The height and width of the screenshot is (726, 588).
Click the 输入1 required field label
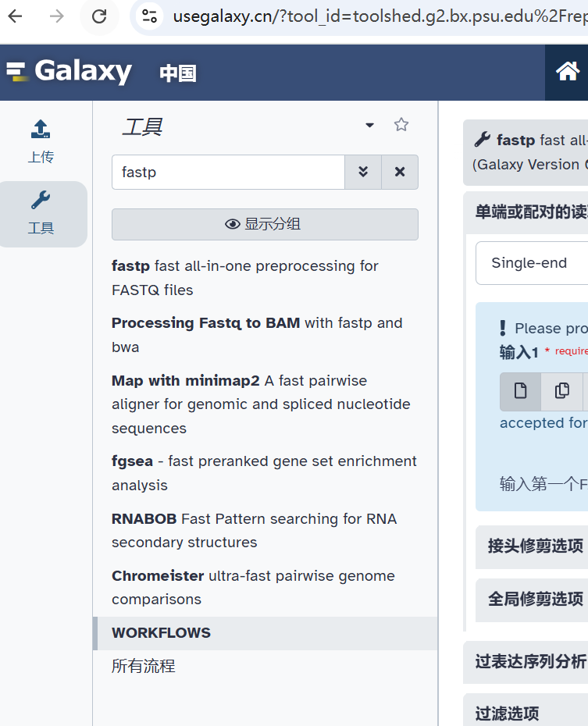(x=519, y=352)
